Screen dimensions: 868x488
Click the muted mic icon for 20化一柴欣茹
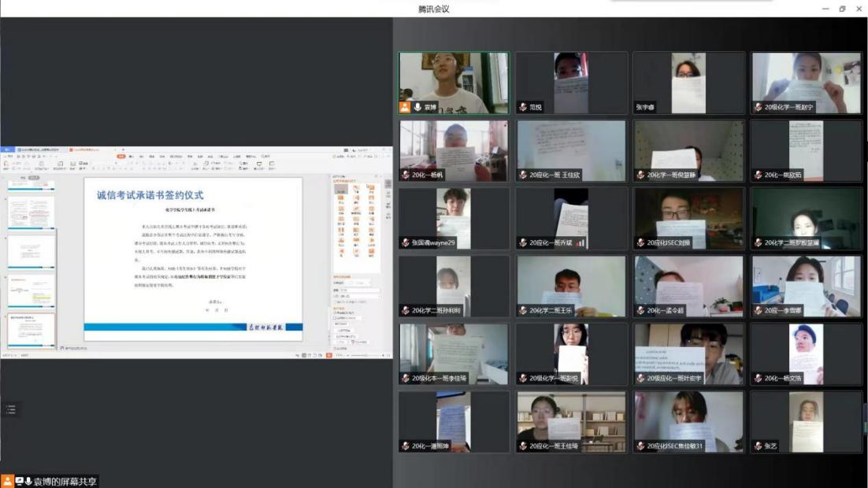(758, 176)
